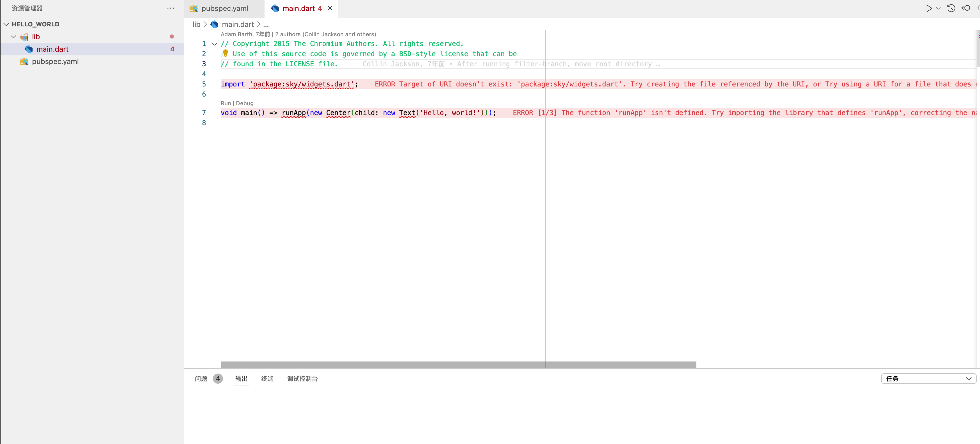Collapse the HELLO_WORLD folder
Viewport: 980px width, 444px height.
[x=6, y=24]
